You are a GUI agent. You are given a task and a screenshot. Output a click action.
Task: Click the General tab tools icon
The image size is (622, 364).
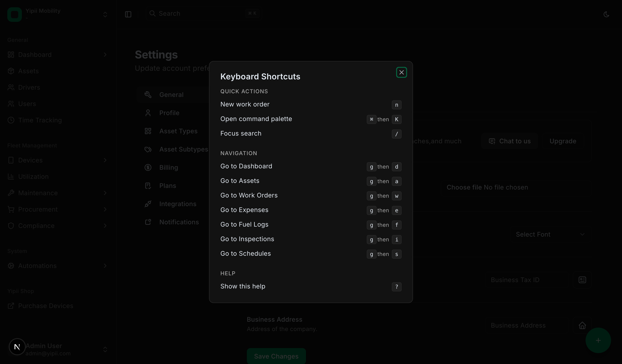(148, 95)
